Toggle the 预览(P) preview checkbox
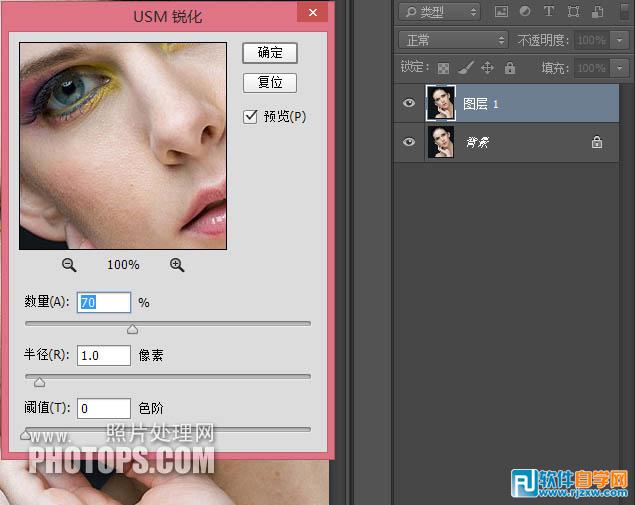 click(x=250, y=117)
